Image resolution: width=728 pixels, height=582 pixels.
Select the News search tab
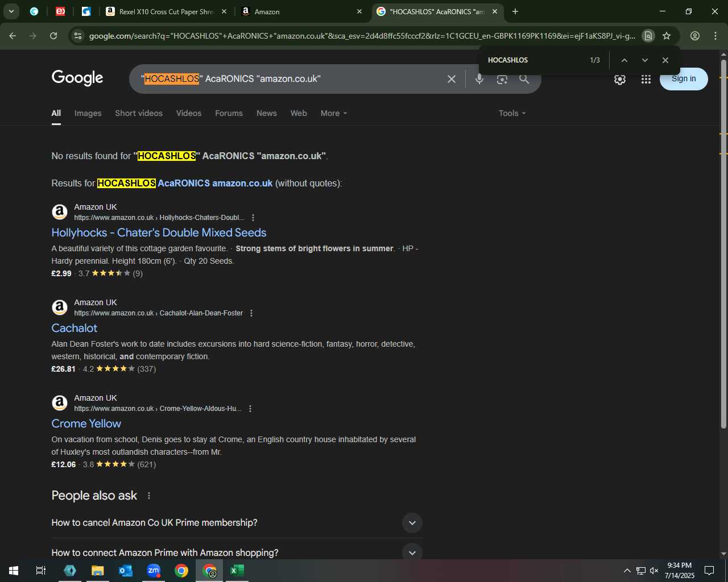click(267, 113)
